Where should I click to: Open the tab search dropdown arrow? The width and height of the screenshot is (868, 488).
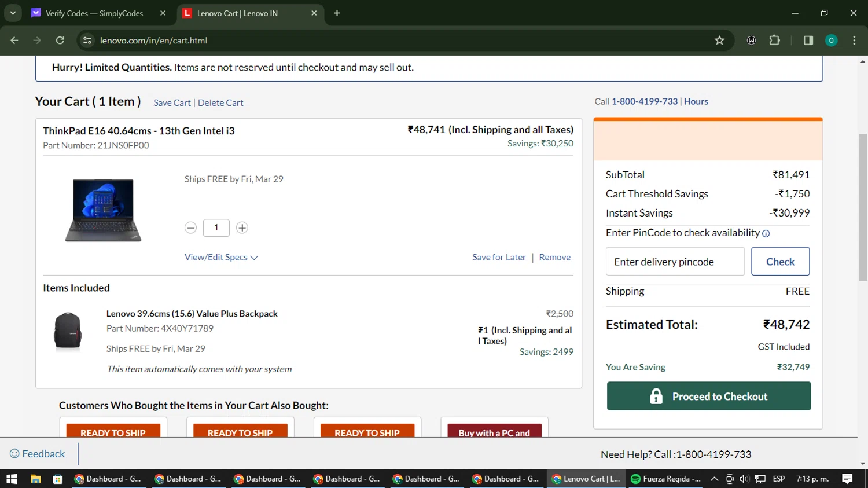point(13,13)
